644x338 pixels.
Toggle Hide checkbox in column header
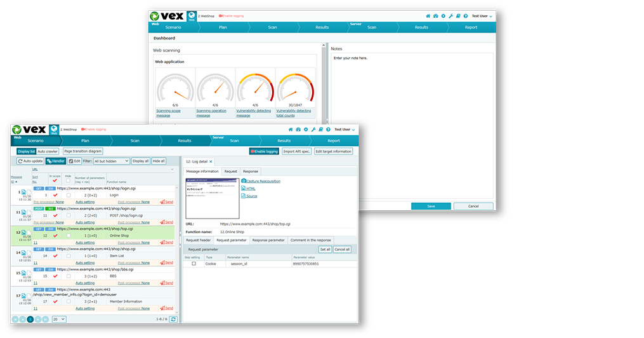(x=68, y=181)
